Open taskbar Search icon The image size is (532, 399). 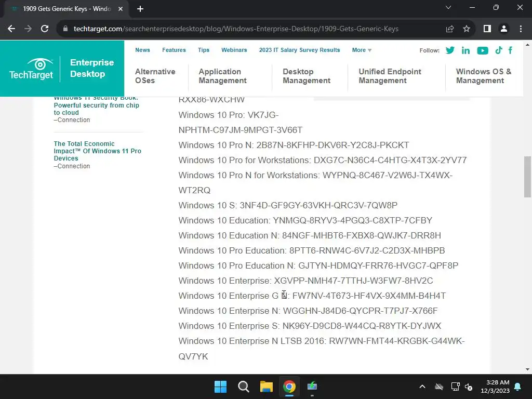click(x=244, y=387)
